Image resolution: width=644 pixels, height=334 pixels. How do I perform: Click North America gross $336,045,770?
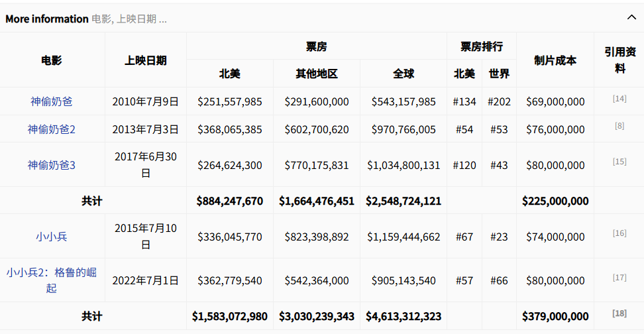[x=230, y=237]
